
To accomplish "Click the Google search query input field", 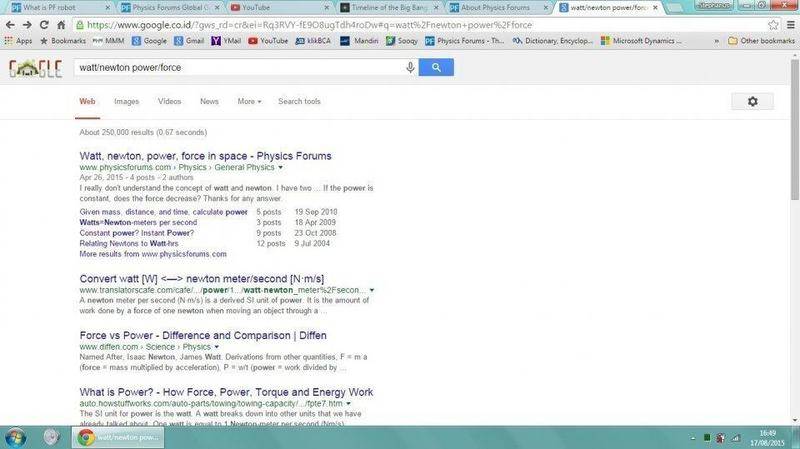I will [x=240, y=67].
